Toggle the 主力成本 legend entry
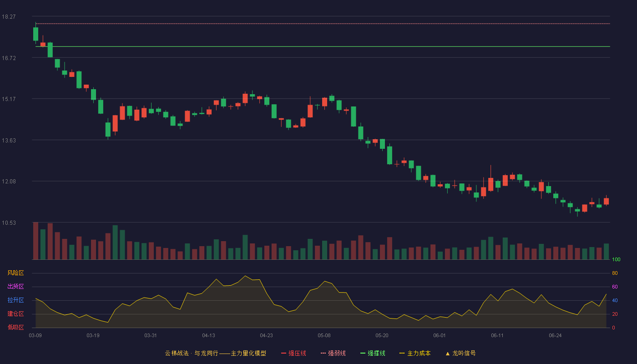Image resolution: width=637 pixels, height=364 pixels. pyautogui.click(x=415, y=353)
